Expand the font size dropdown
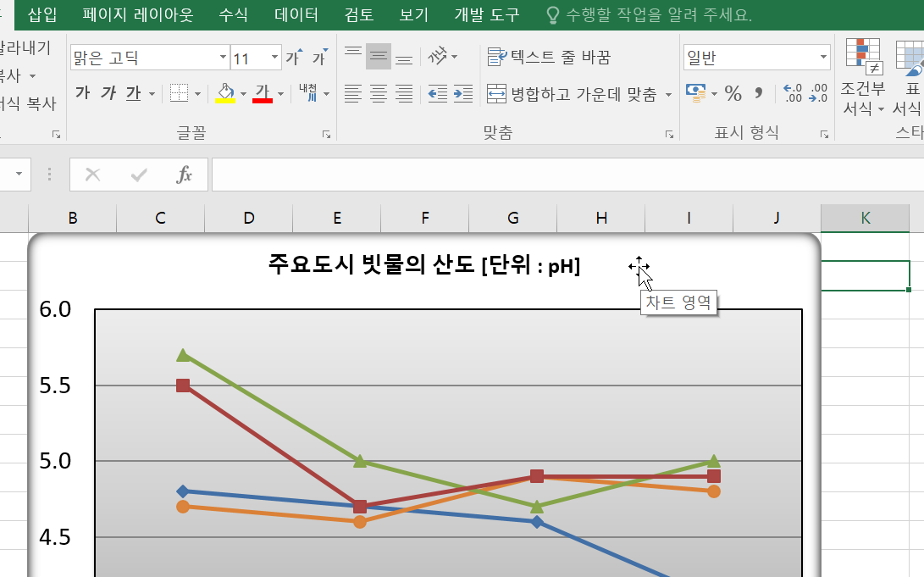Image resolution: width=924 pixels, height=577 pixels. click(275, 58)
